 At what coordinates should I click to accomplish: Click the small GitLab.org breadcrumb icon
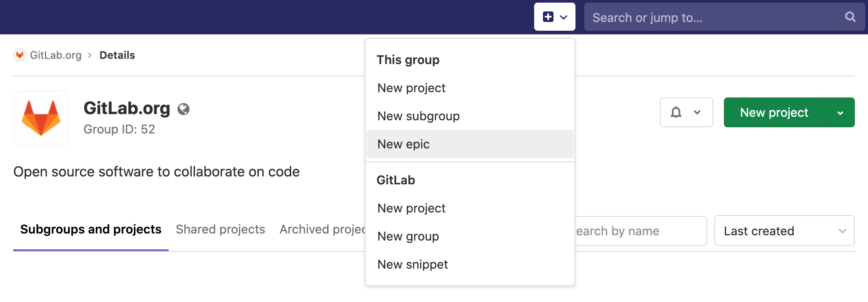(20, 55)
